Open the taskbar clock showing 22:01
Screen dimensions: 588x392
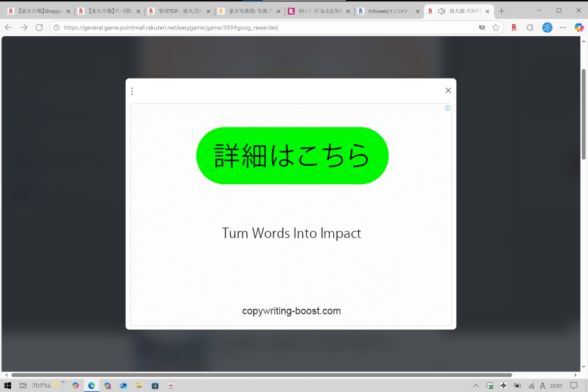click(556, 386)
